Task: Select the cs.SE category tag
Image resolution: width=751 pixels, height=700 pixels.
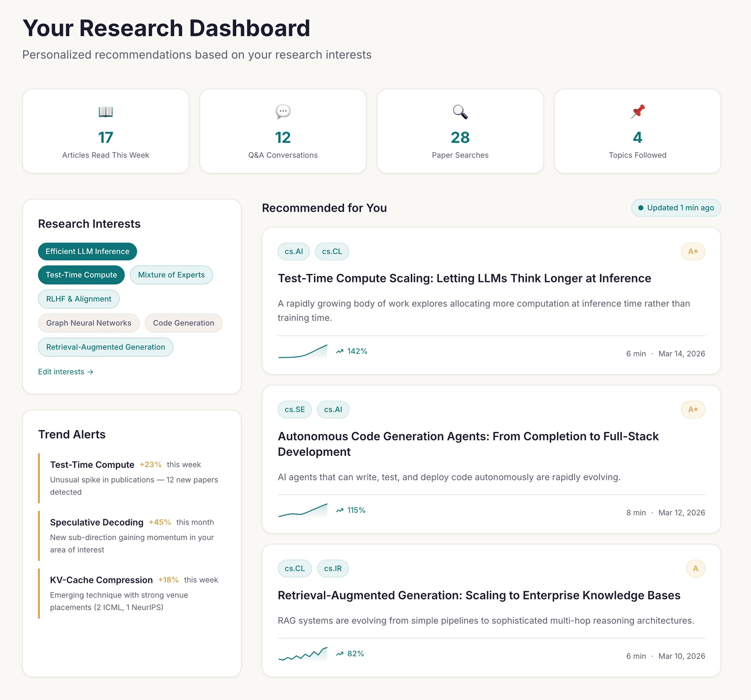Action: 295,409
